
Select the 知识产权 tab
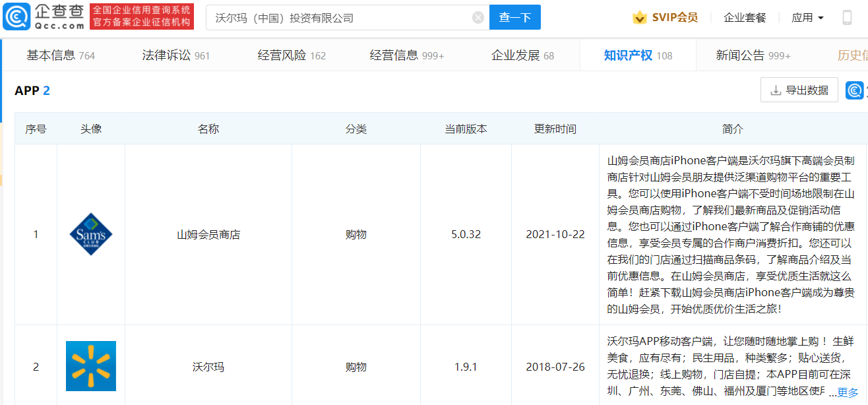coord(638,55)
